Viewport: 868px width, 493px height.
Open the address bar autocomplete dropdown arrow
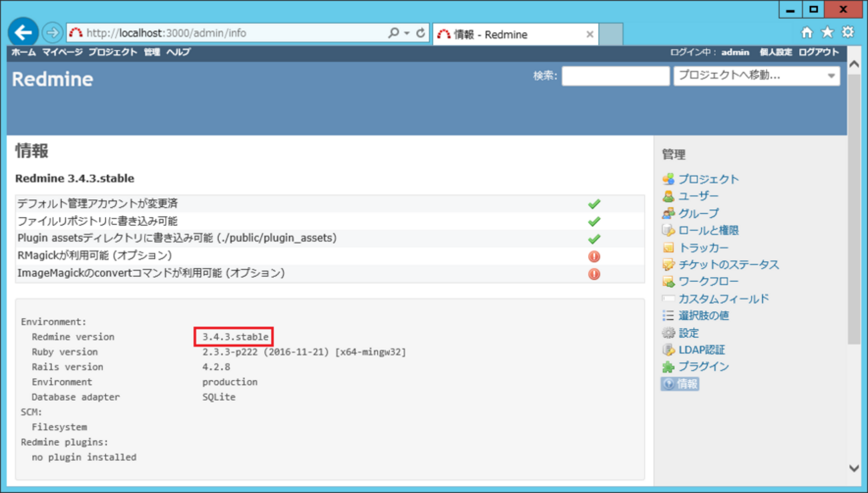[407, 33]
